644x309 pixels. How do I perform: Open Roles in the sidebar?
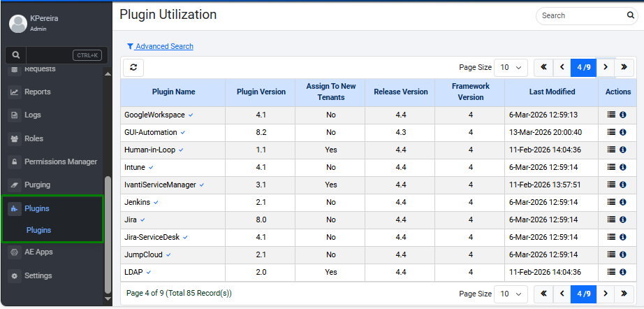click(34, 138)
